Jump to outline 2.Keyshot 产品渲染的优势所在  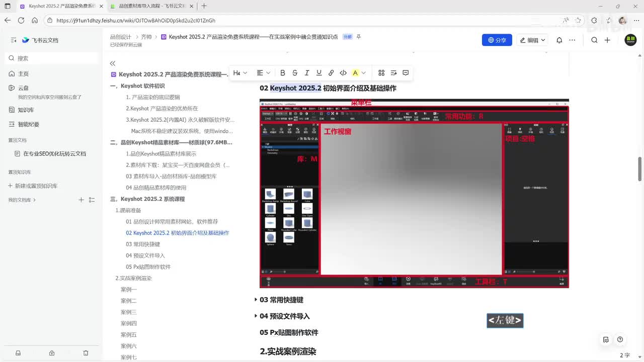coord(162,109)
